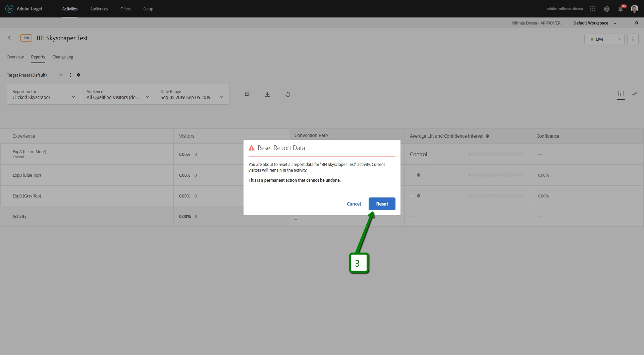Open the Setup navigation tab
Screen dimensions: 644x355
coord(148,9)
